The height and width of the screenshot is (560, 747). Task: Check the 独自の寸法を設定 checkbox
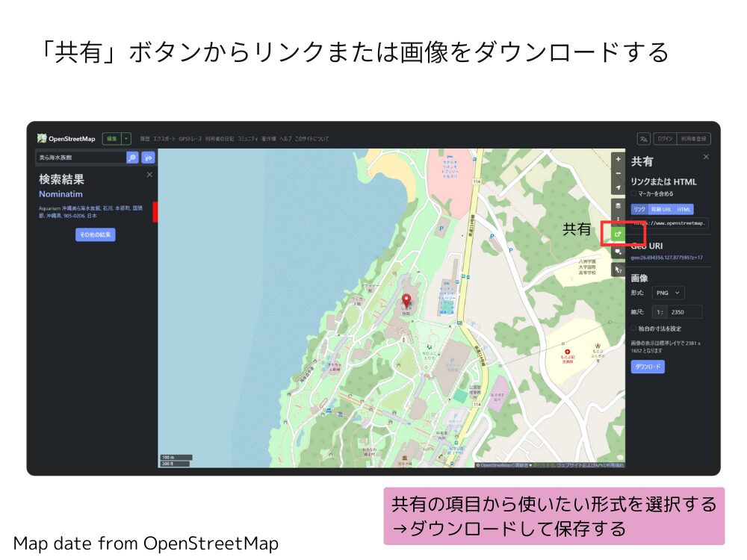(x=634, y=328)
